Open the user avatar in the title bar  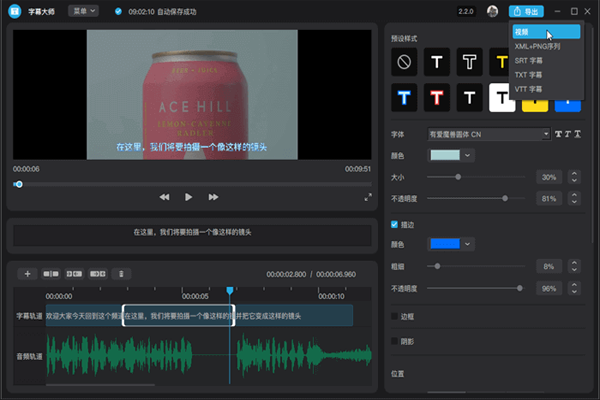(492, 11)
